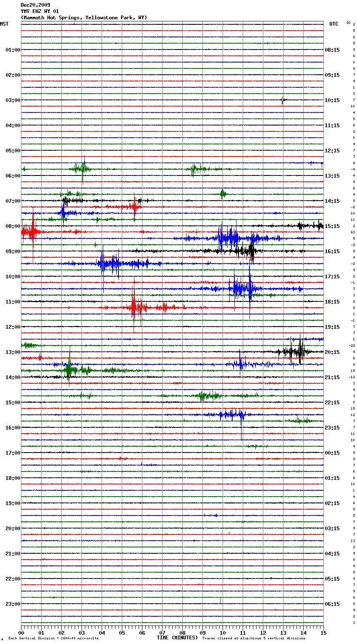Click the "Traces clipped at plus/minus 5 vertical divisions" note
This screenshot has width=357, height=644.
point(254,639)
